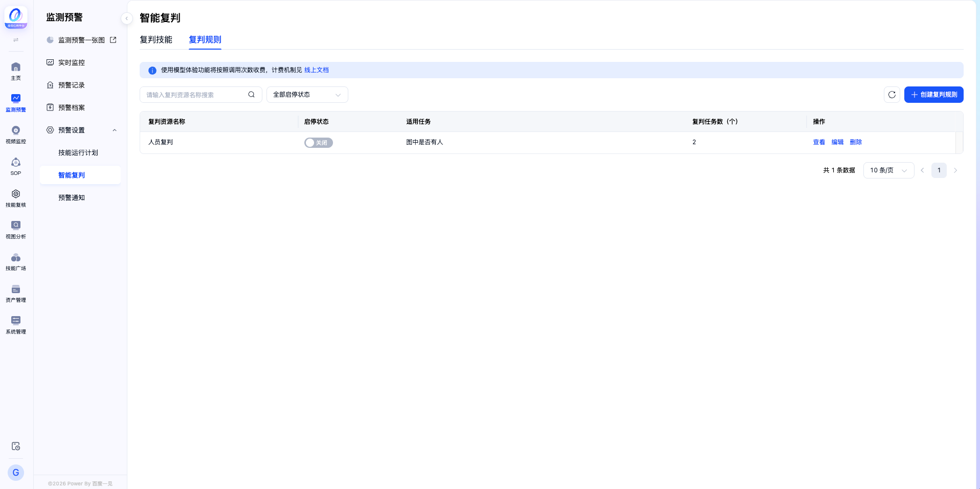Open the 10 条/页 page size dropdown
Viewport: 980px width, 489px height.
(x=888, y=170)
